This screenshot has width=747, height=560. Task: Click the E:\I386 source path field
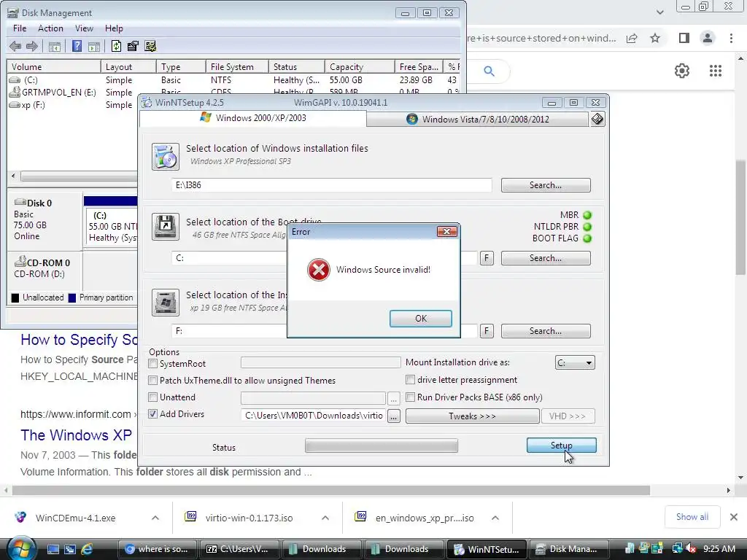pos(332,185)
